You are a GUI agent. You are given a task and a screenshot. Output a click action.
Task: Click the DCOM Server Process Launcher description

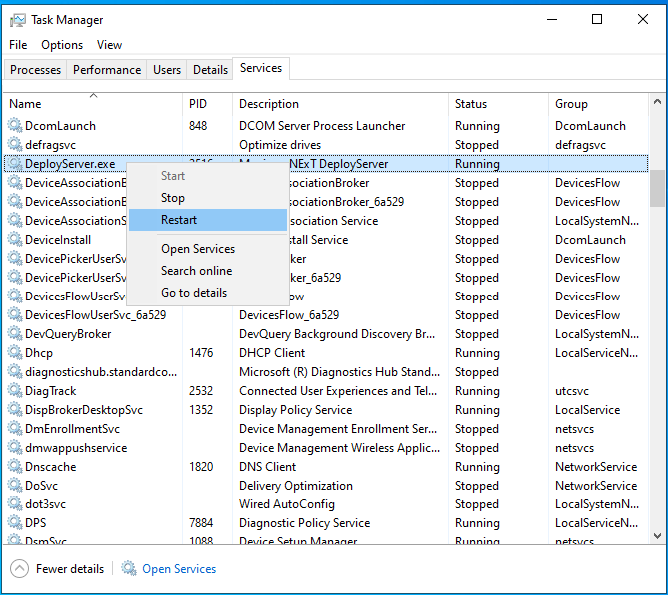click(322, 126)
